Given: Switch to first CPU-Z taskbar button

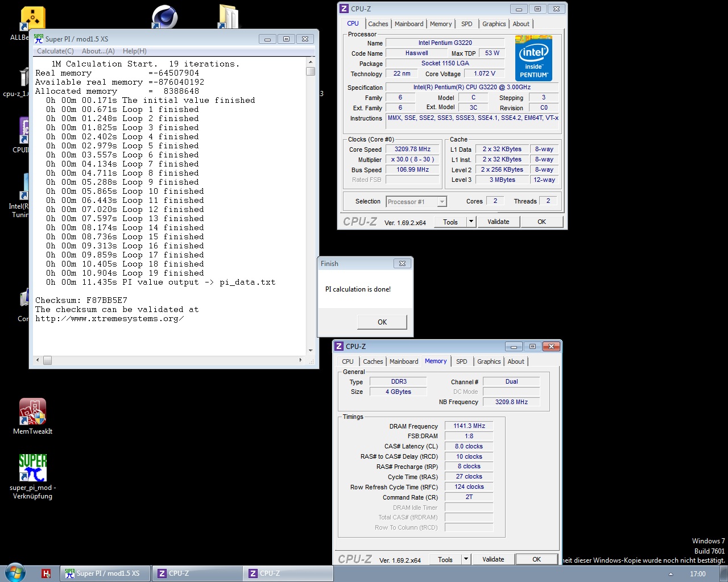Looking at the screenshot, I should click(197, 573).
